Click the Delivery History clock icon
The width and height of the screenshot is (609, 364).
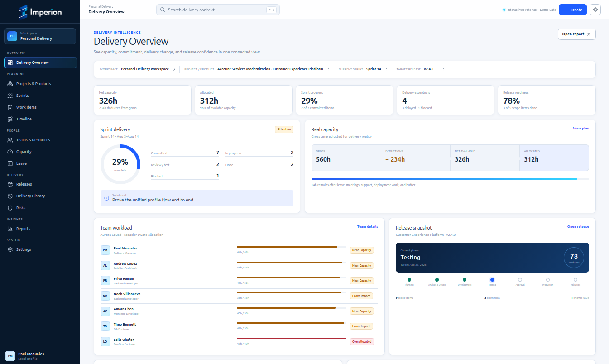coord(10,196)
